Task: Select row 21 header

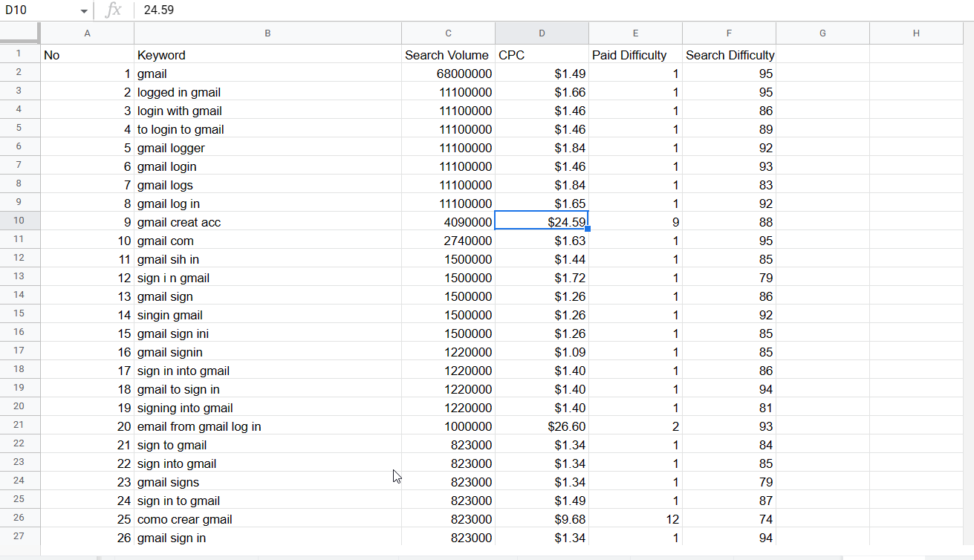Action: (20, 425)
